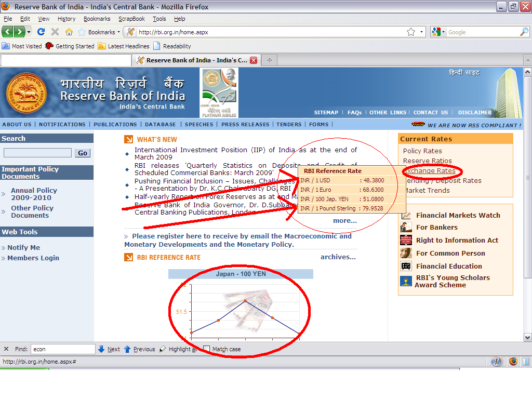
Task: Open the Tools menu
Action: [x=159, y=19]
